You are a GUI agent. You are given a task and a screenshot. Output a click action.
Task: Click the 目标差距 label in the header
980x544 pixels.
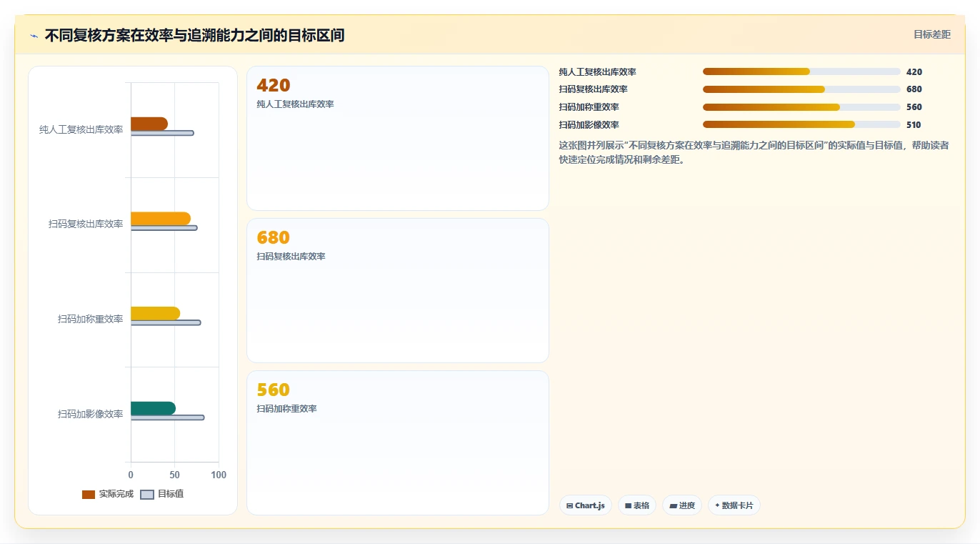932,34
